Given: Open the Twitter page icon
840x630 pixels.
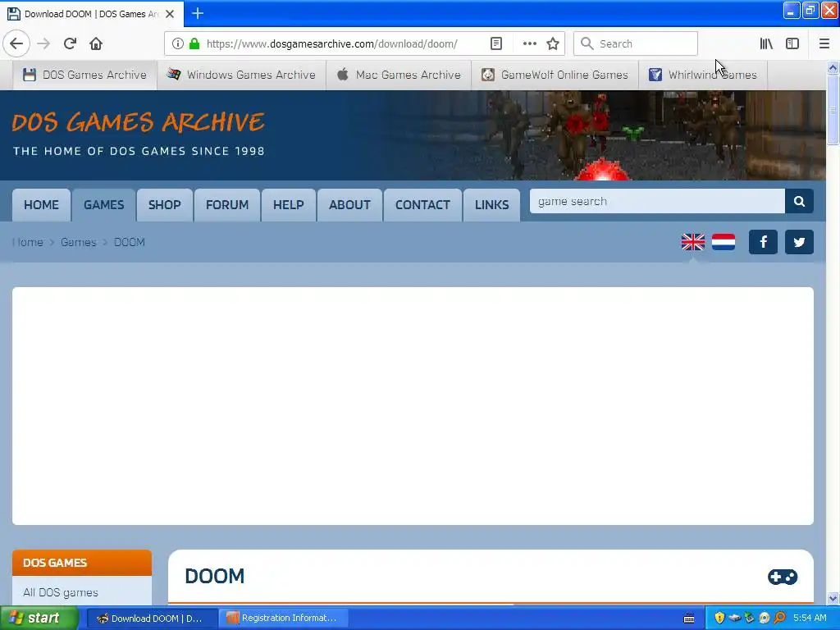Looking at the screenshot, I should [799, 242].
